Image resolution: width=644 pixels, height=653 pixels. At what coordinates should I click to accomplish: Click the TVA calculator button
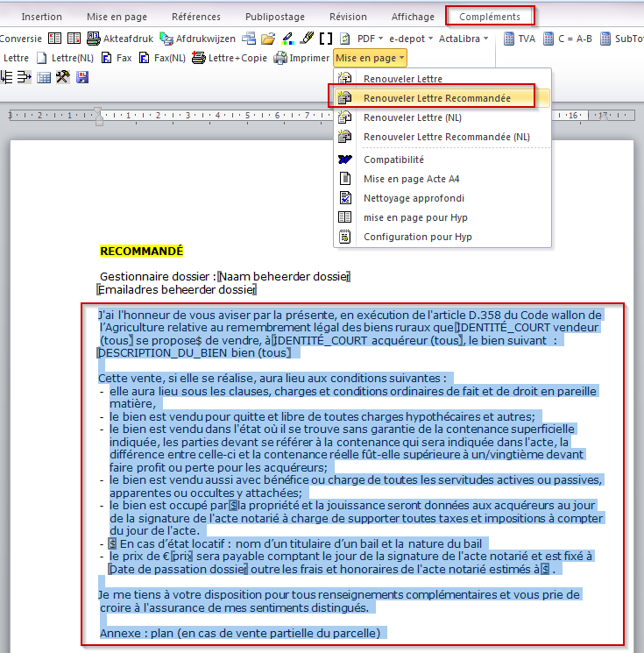pyautogui.click(x=519, y=39)
